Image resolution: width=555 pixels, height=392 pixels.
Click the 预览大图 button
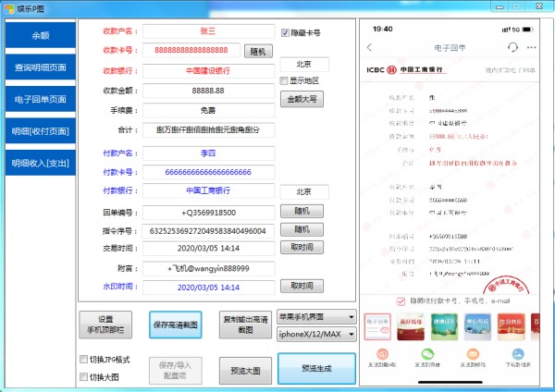click(246, 371)
